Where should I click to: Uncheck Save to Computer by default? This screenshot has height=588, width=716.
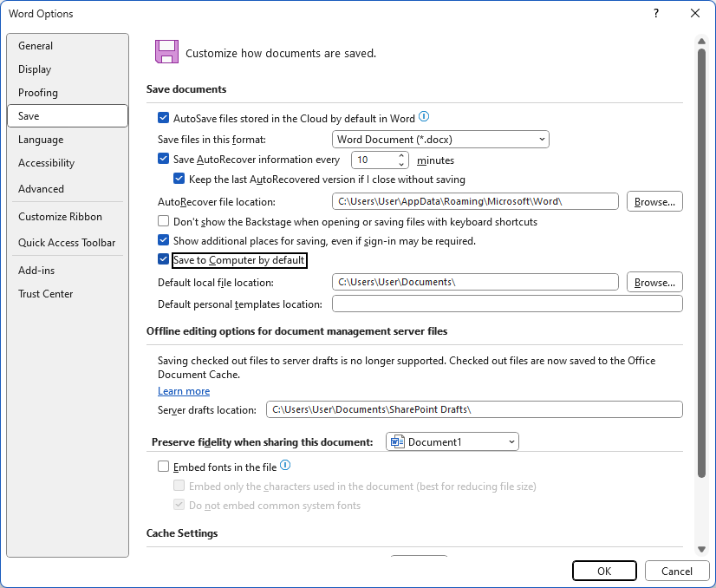(x=164, y=259)
